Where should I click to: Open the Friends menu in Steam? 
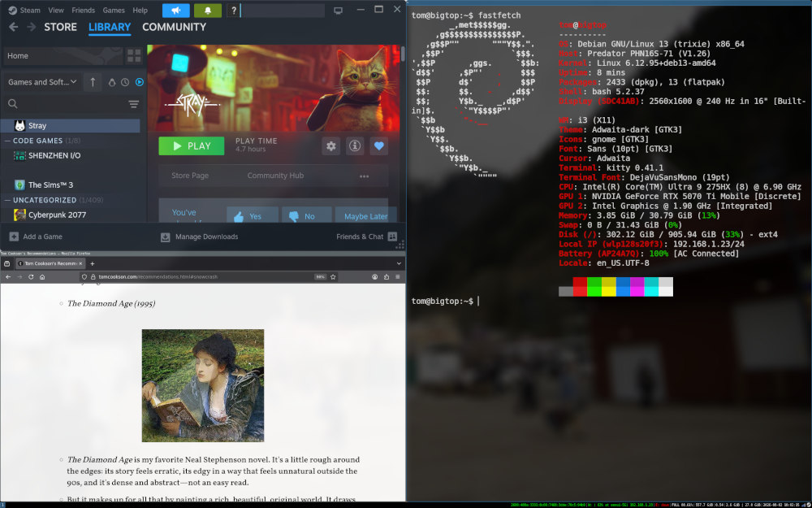click(84, 11)
